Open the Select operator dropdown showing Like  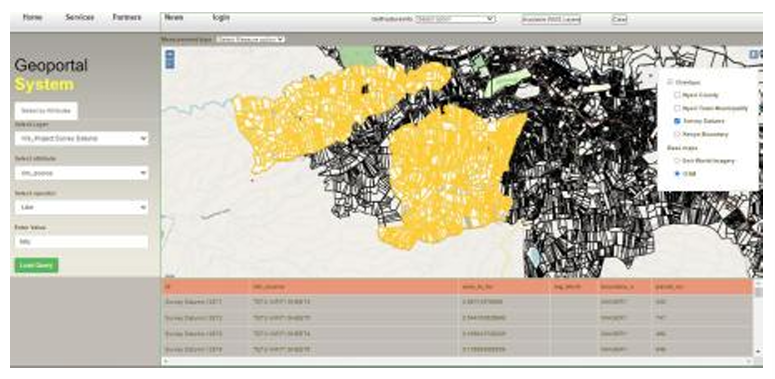coord(82,208)
